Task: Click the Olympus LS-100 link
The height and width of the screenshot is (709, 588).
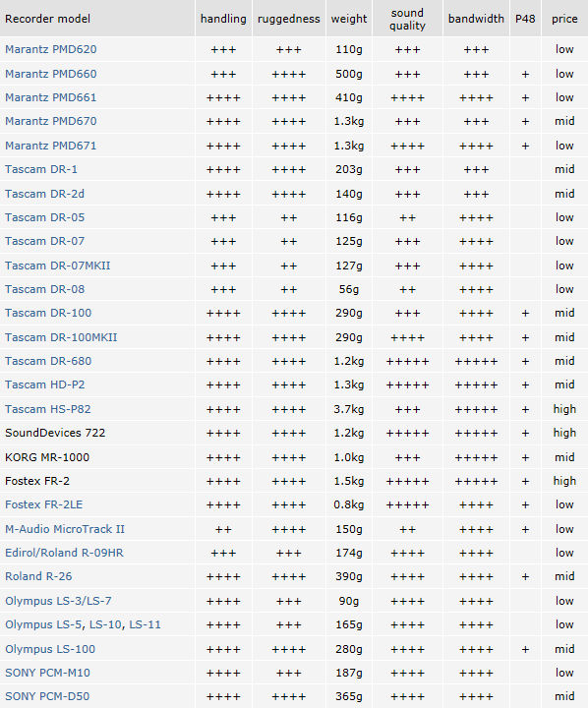Action: click(50, 649)
